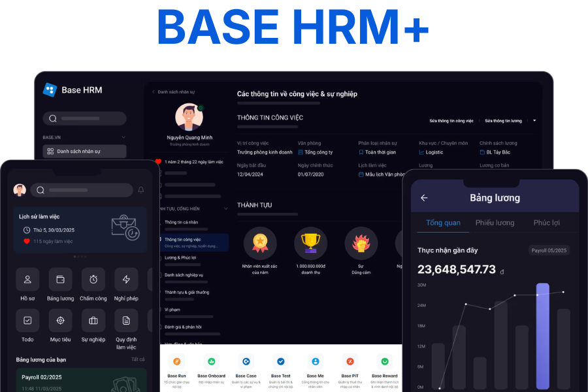
Task: Open the Mục tiêu target icon
Action: pyautogui.click(x=60, y=321)
